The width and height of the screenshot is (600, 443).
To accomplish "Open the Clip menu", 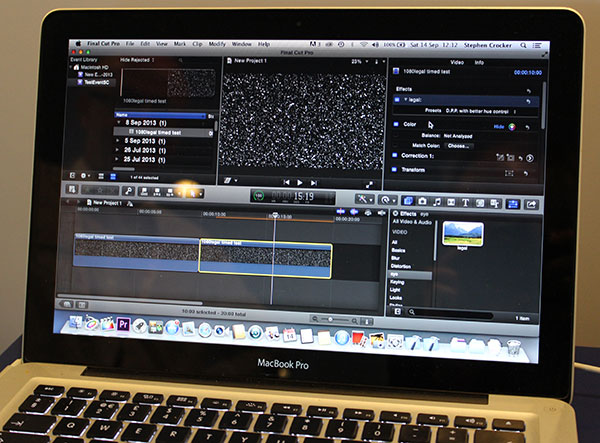I will 197,44.
